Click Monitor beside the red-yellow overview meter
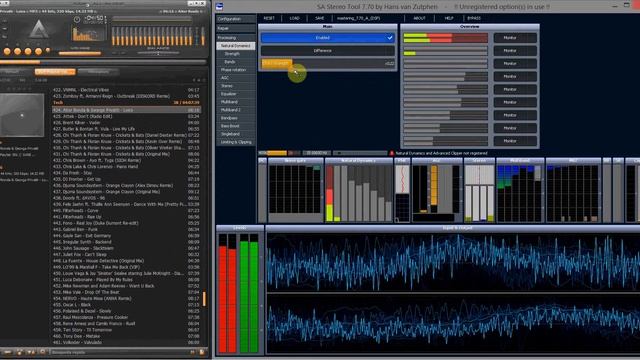640x360 pixels. pyautogui.click(x=515, y=38)
